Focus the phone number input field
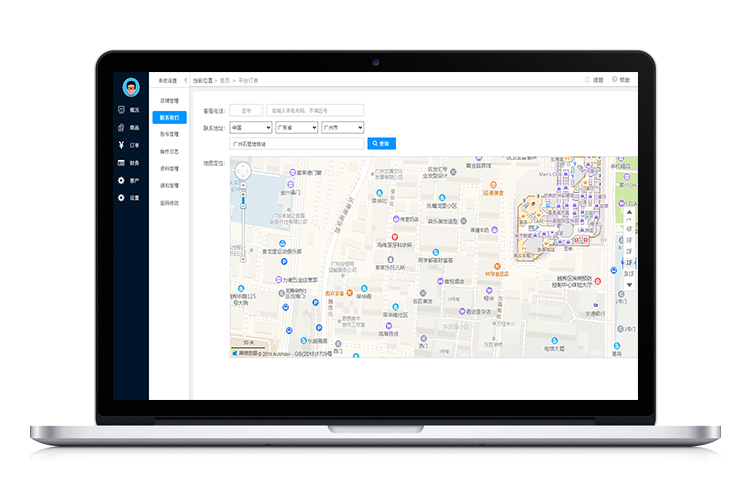Viewport: 750px width, 488px height. click(315, 111)
